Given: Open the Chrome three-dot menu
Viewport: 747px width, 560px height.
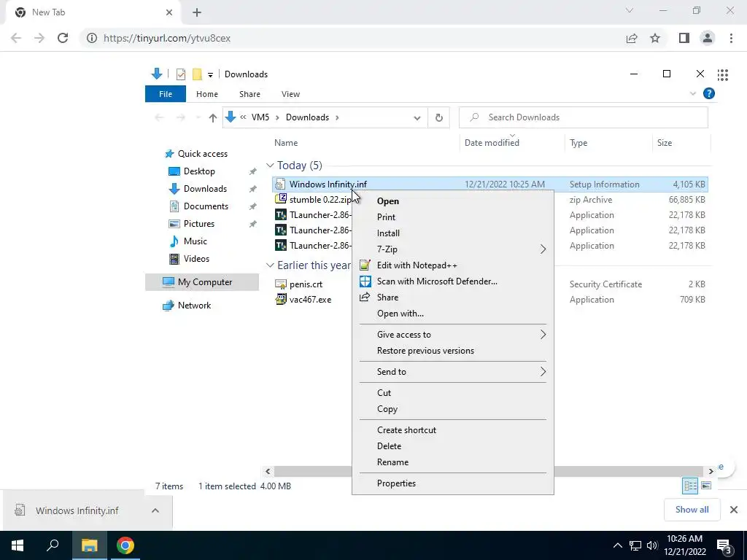Looking at the screenshot, I should [x=731, y=38].
